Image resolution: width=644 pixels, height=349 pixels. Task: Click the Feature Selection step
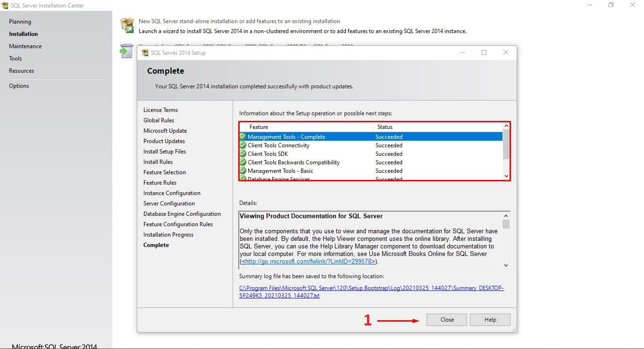coord(165,172)
